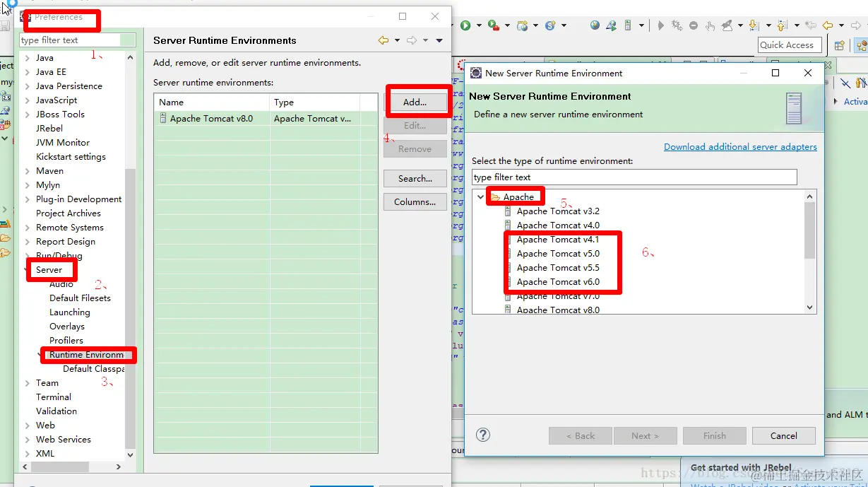This screenshot has width=868, height=487.
Task: Expand the Web Services preferences node
Action: (x=27, y=440)
